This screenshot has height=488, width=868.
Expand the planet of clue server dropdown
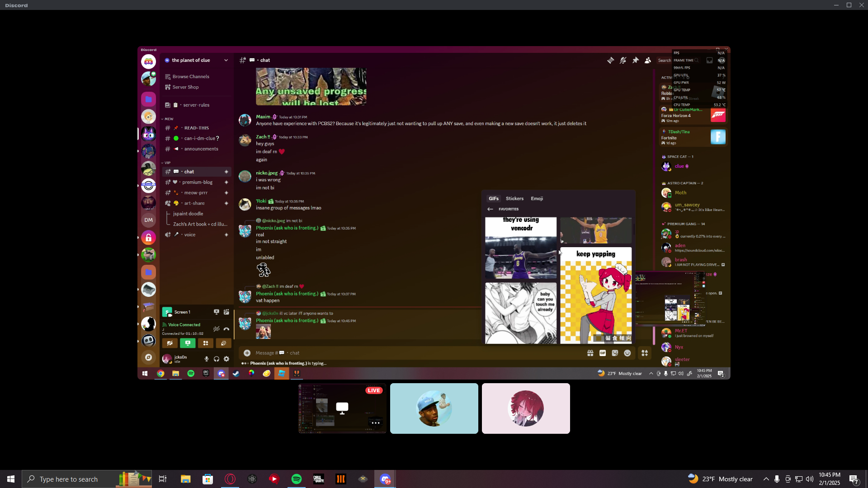click(226, 60)
